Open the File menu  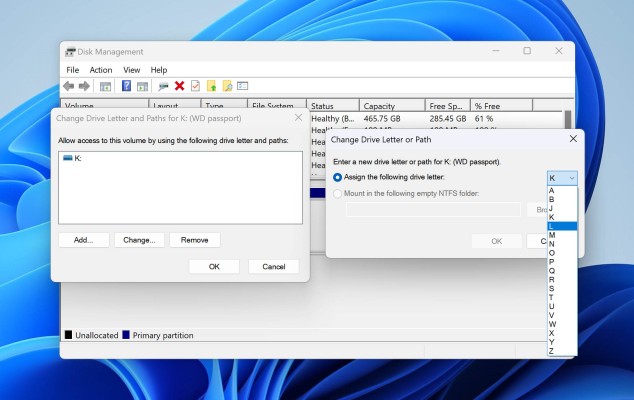pos(72,70)
